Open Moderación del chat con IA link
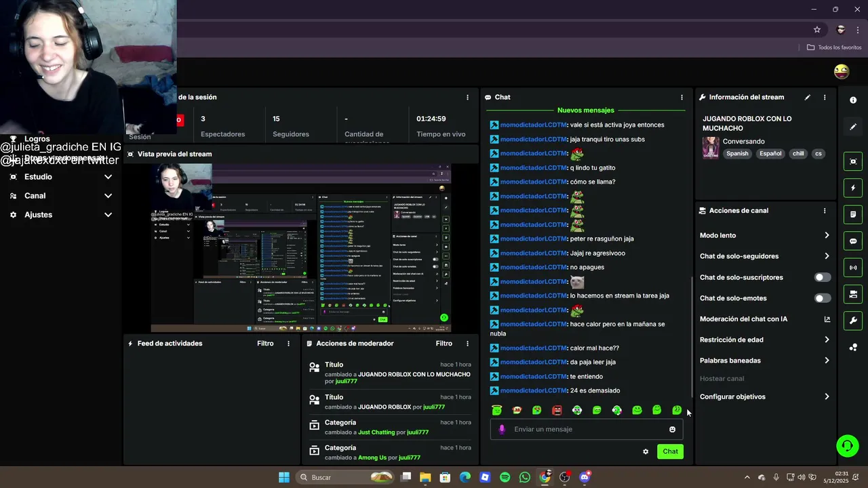868x488 pixels. [x=827, y=319]
